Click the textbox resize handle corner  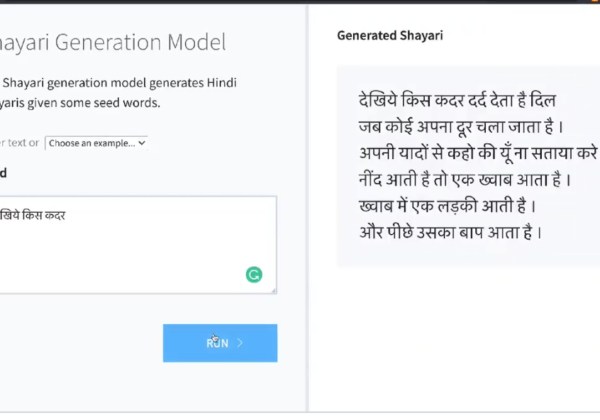274,291
